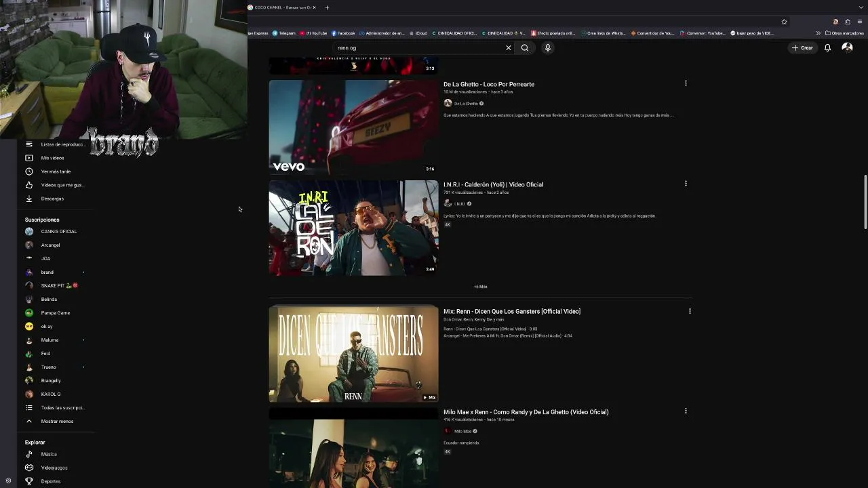Open 'Mix: Renn - Dicen Que Los Gansters' title
This screenshot has height=488, width=868.
[512, 311]
